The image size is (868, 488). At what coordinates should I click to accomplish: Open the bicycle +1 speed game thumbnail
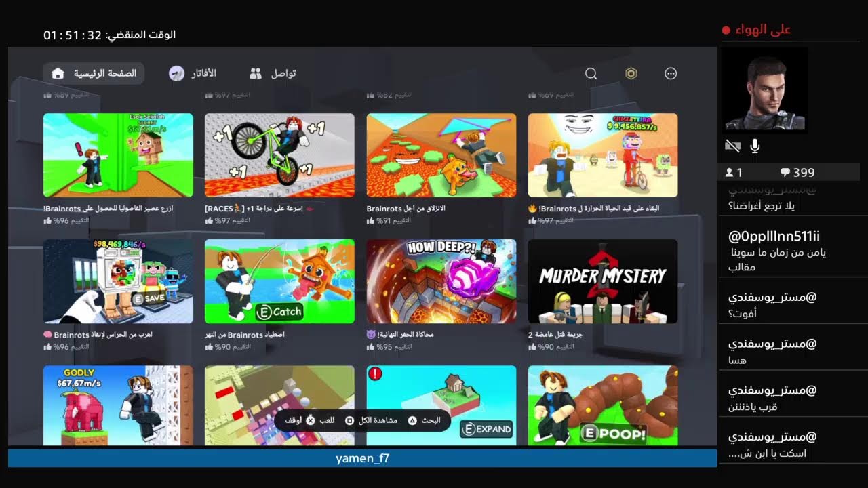279,155
